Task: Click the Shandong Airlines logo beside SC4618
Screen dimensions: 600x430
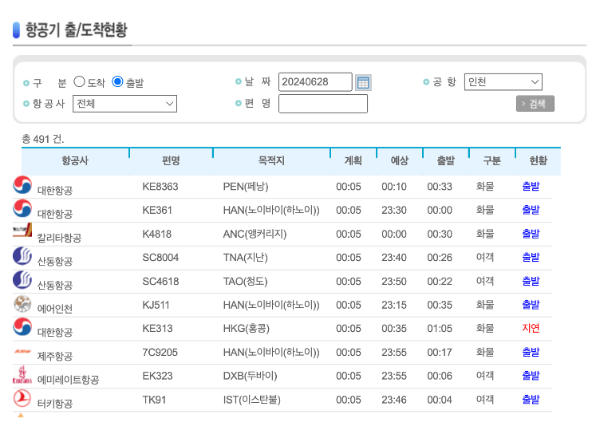Action: [22, 280]
